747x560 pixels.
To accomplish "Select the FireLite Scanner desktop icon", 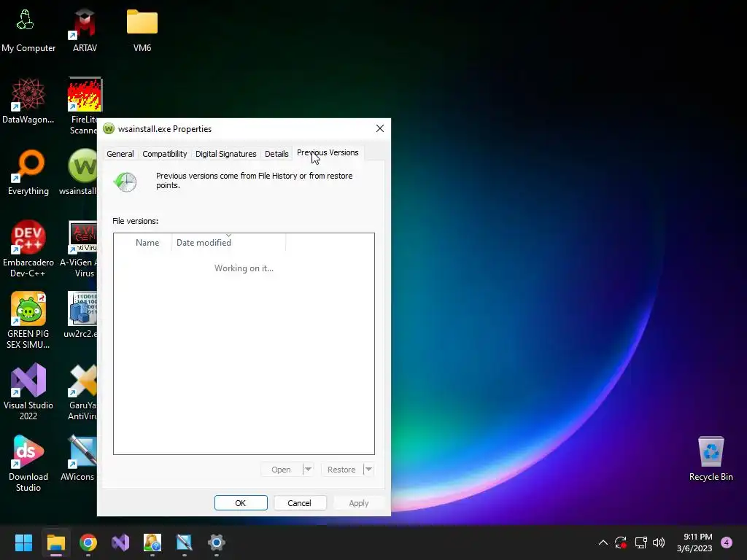I will click(x=84, y=106).
